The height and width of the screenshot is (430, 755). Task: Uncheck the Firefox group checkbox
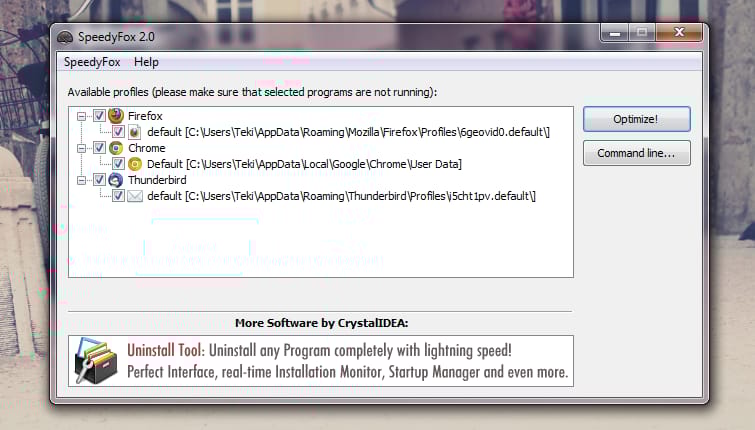[x=99, y=116]
